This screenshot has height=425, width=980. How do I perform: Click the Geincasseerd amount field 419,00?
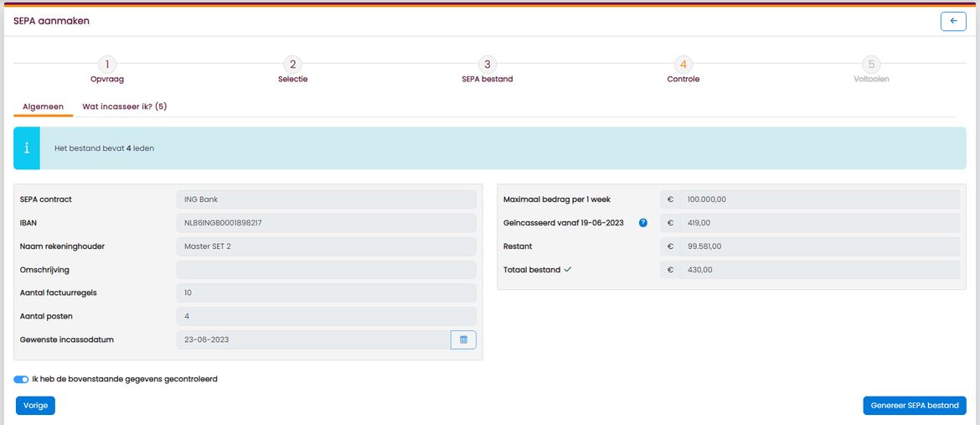pos(819,223)
